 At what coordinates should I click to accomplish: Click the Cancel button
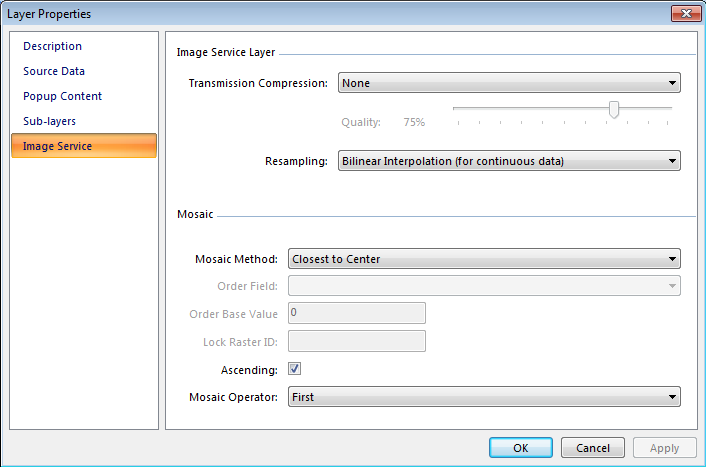coord(593,448)
